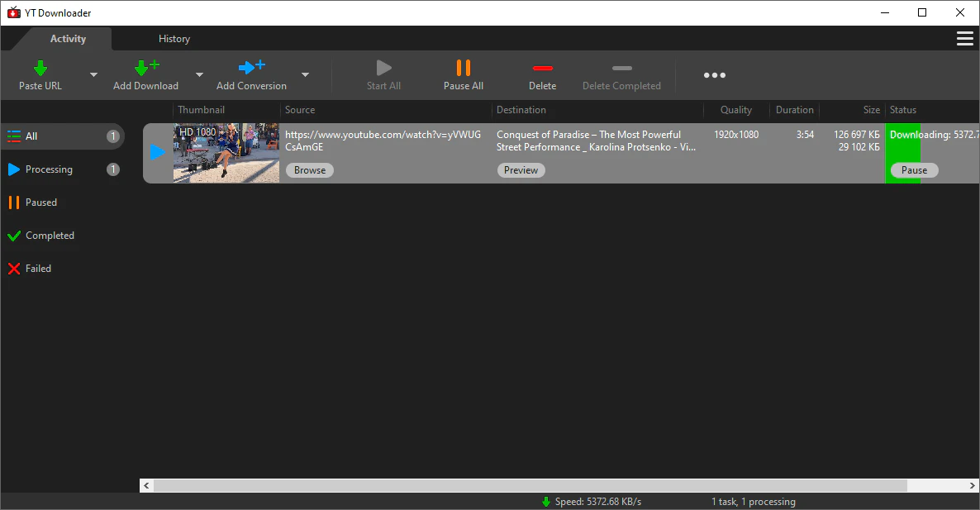The height and width of the screenshot is (510, 980).
Task: Open the Add Conversion dropdown arrow
Action: (305, 75)
